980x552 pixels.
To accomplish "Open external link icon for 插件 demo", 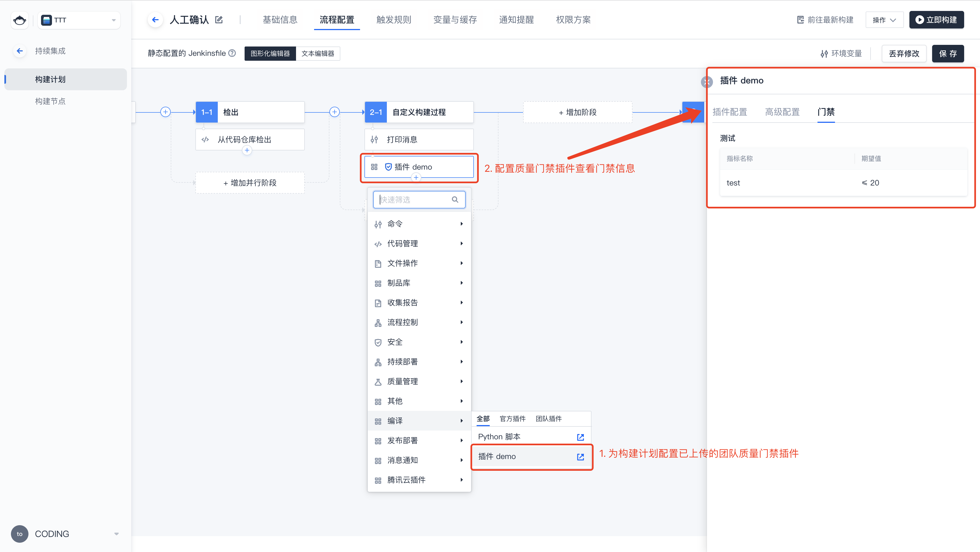I will [x=580, y=457].
